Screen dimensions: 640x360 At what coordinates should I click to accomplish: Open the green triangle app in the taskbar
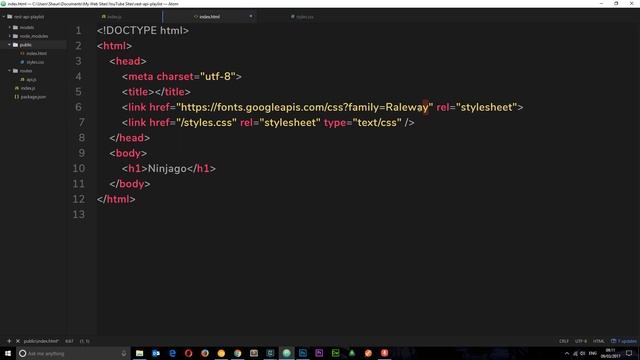[x=352, y=353]
